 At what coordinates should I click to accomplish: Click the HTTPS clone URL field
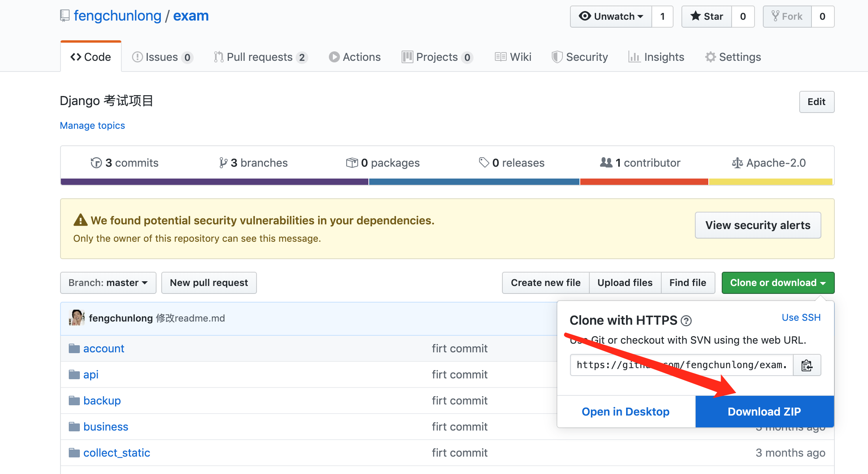coord(682,365)
